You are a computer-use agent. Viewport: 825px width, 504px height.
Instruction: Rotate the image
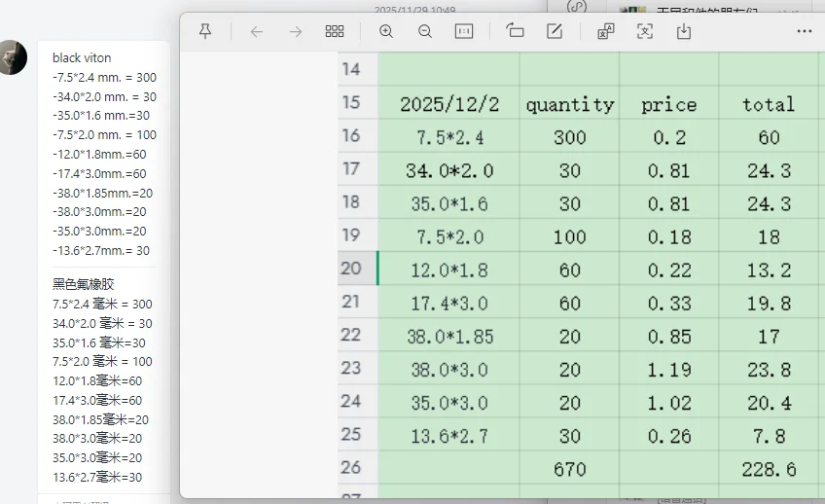point(515,31)
